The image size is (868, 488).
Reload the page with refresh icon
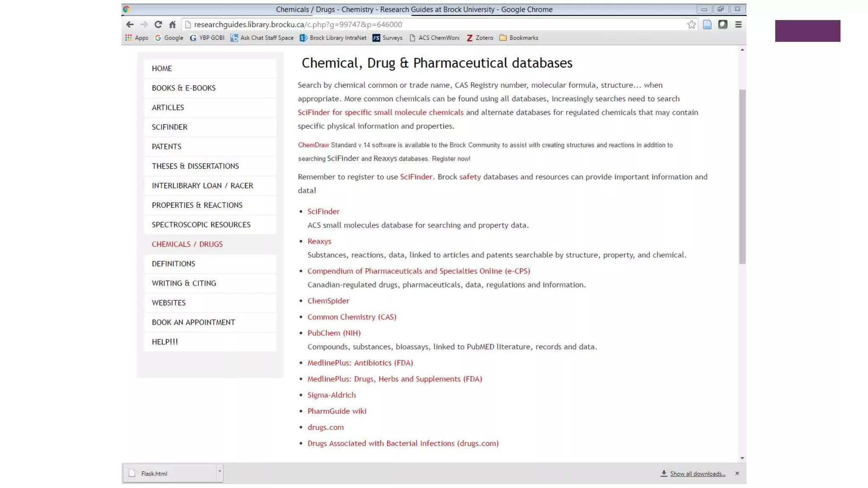coord(158,25)
